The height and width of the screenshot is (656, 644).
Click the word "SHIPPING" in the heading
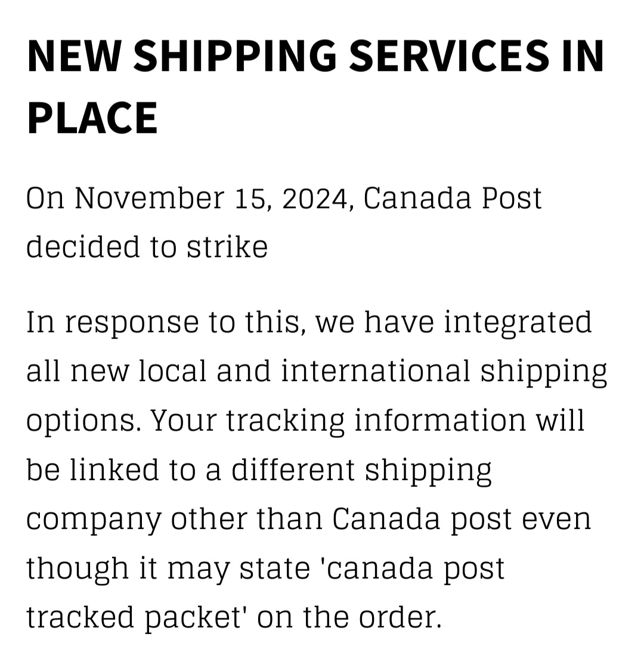tap(235, 57)
